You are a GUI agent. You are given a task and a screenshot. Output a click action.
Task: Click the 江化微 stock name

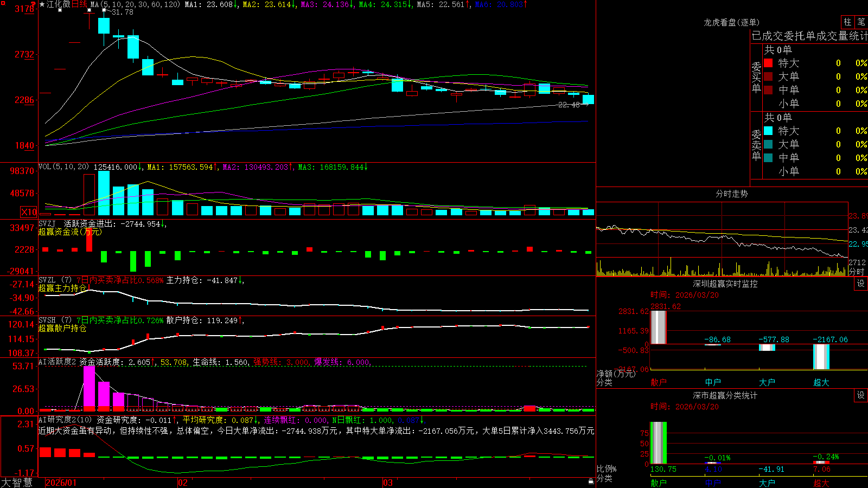coord(59,4)
